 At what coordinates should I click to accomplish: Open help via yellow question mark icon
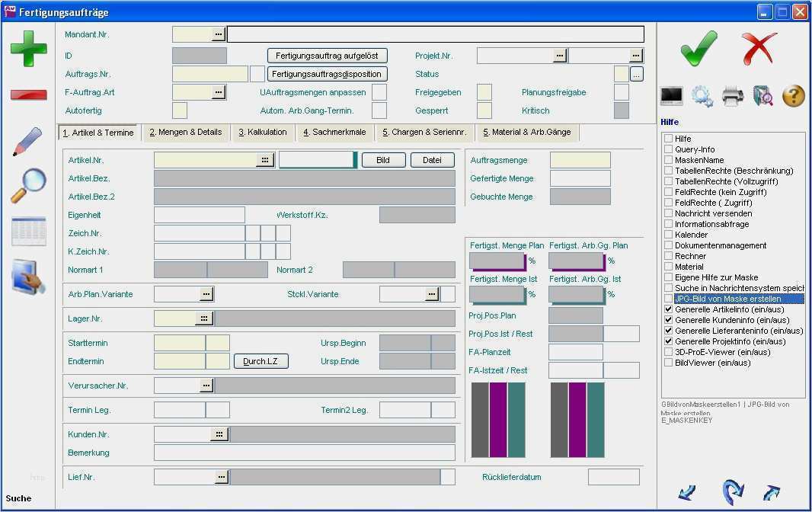coord(793,96)
